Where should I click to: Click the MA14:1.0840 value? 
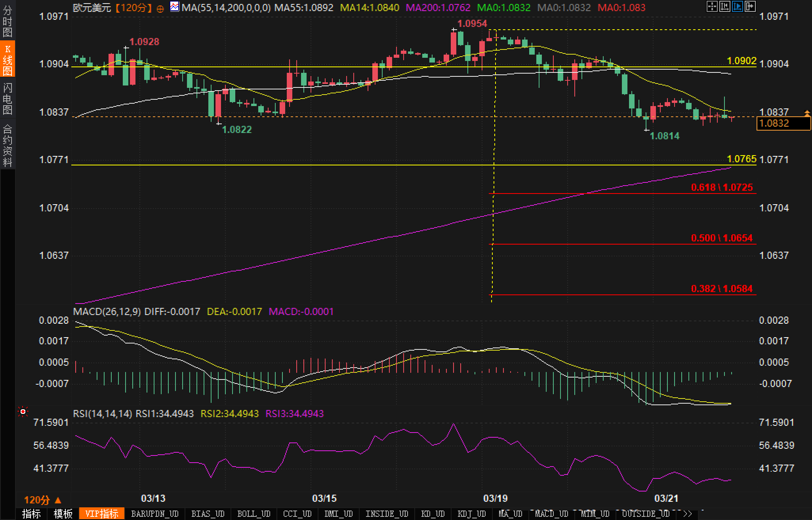[x=370, y=8]
